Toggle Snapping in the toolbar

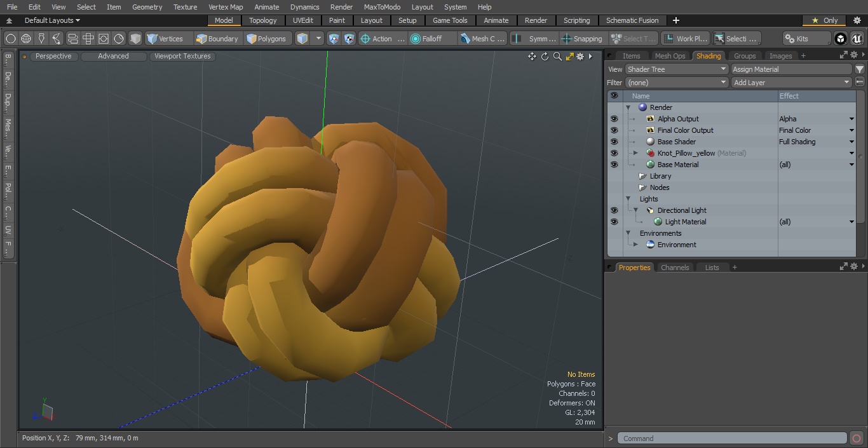click(582, 39)
